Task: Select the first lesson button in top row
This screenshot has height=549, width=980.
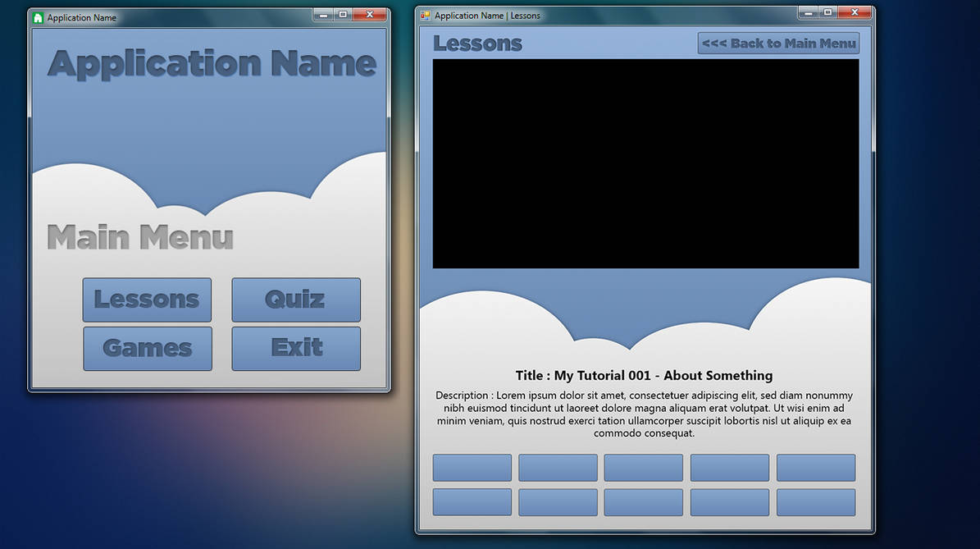Action: tap(472, 467)
